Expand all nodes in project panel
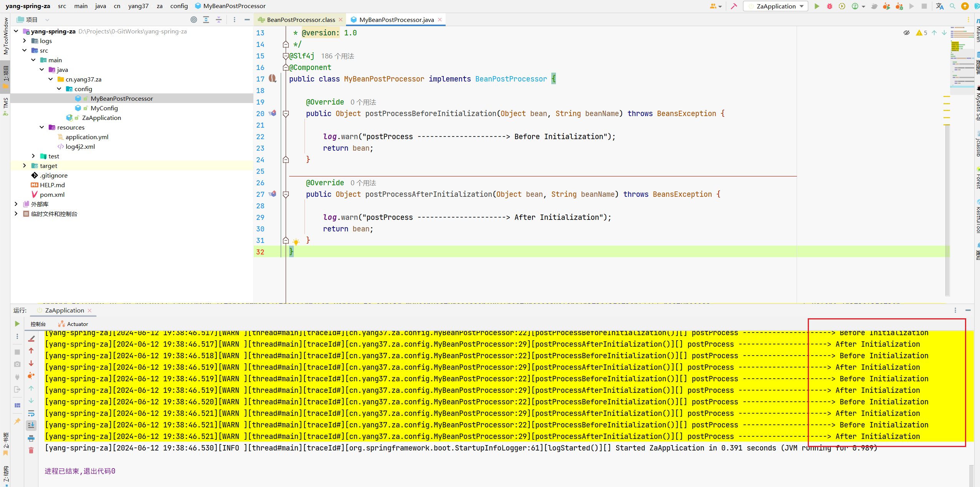Viewport: 980px width, 487px height. (206, 20)
